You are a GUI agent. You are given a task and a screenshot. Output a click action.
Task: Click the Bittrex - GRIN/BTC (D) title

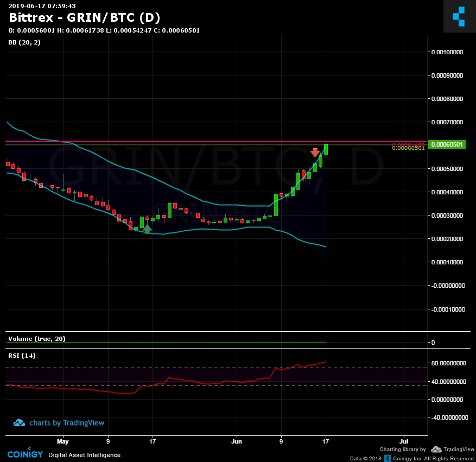84,17
